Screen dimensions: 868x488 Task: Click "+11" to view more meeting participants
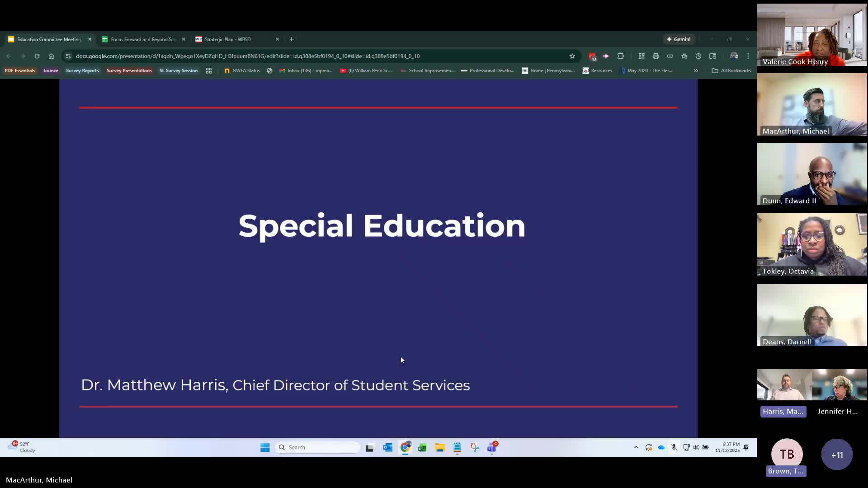point(837,455)
